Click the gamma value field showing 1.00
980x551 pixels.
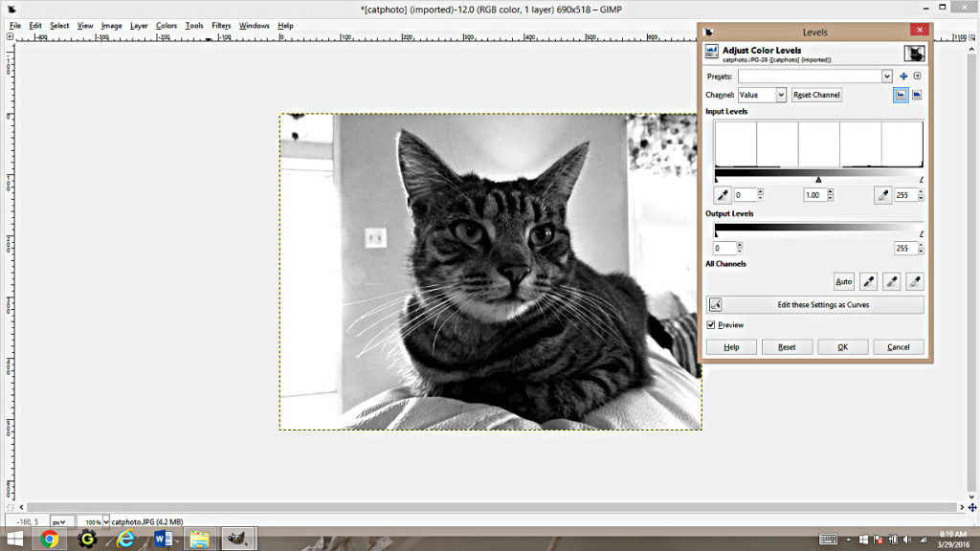(814, 195)
